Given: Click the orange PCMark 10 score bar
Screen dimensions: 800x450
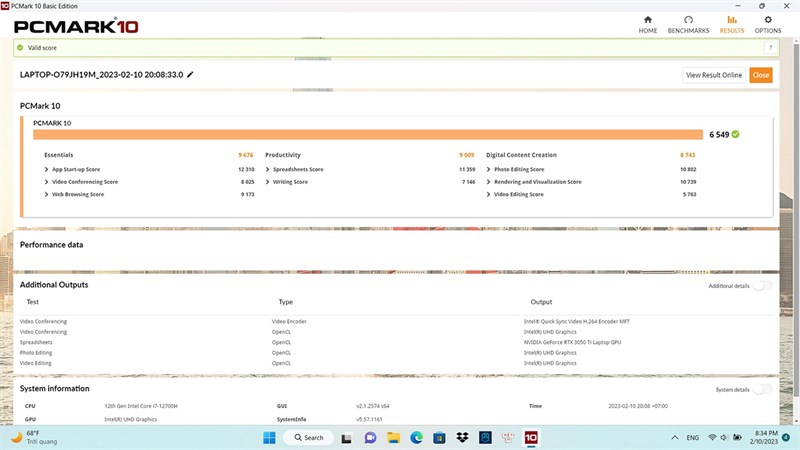Looking at the screenshot, I should pyautogui.click(x=367, y=134).
